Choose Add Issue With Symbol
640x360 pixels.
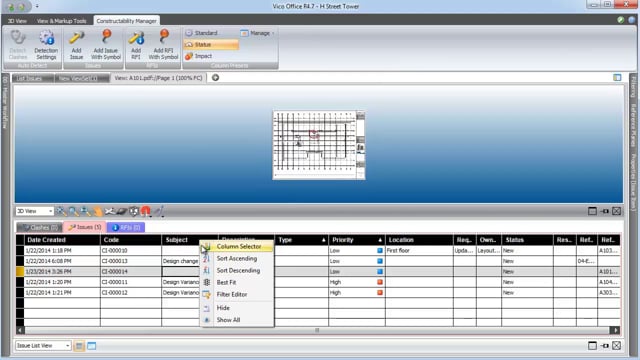point(106,45)
